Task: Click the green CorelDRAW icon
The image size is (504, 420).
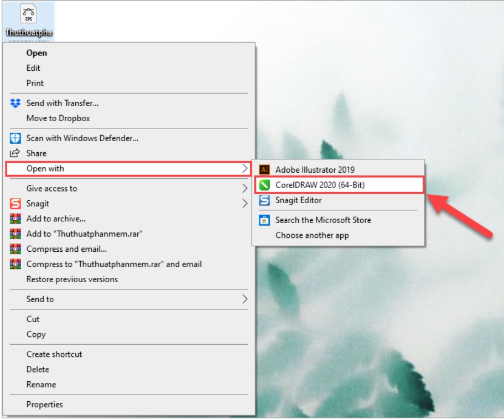Action: click(264, 185)
